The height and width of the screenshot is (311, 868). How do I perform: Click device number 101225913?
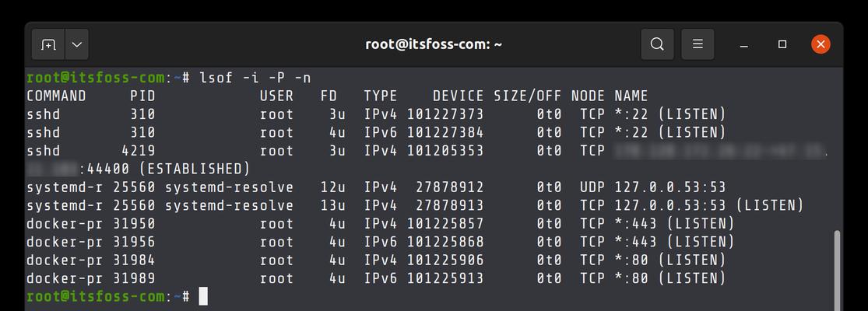(x=447, y=278)
